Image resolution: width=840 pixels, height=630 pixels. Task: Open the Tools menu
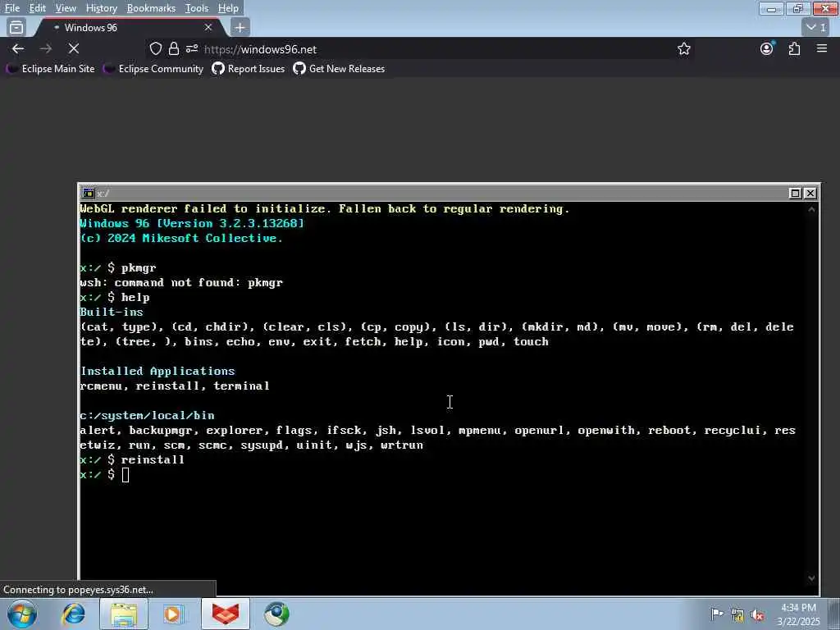[197, 8]
